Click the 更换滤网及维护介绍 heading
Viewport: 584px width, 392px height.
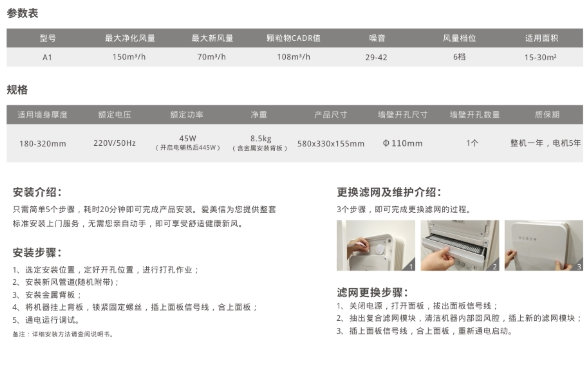pos(389,192)
